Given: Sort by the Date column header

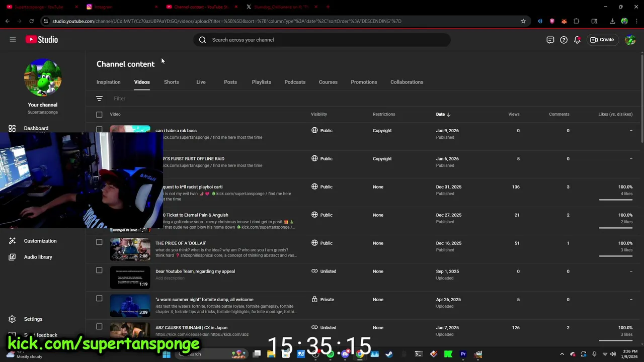Looking at the screenshot, I should point(443,114).
